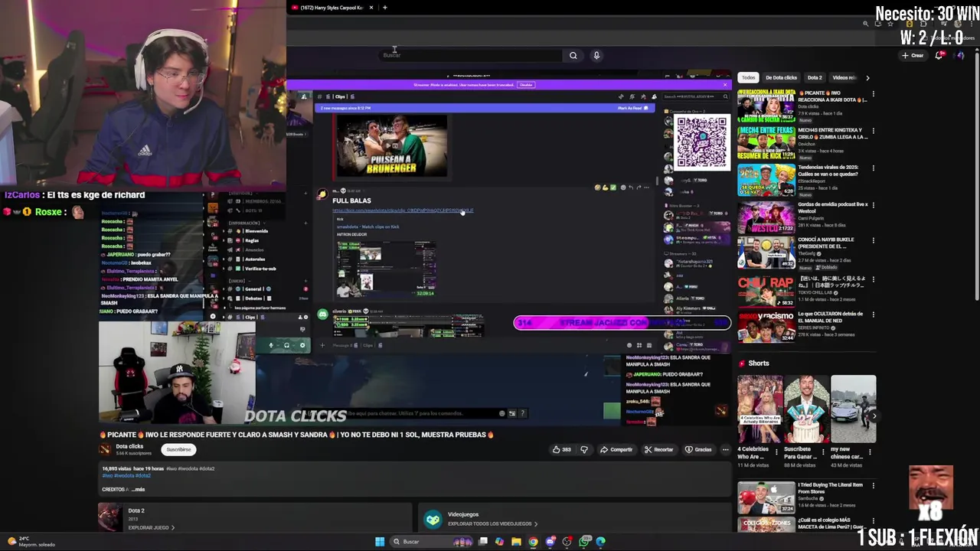Select the 'De Dota clicks' filter chip
The image size is (980, 551).
[782, 77]
